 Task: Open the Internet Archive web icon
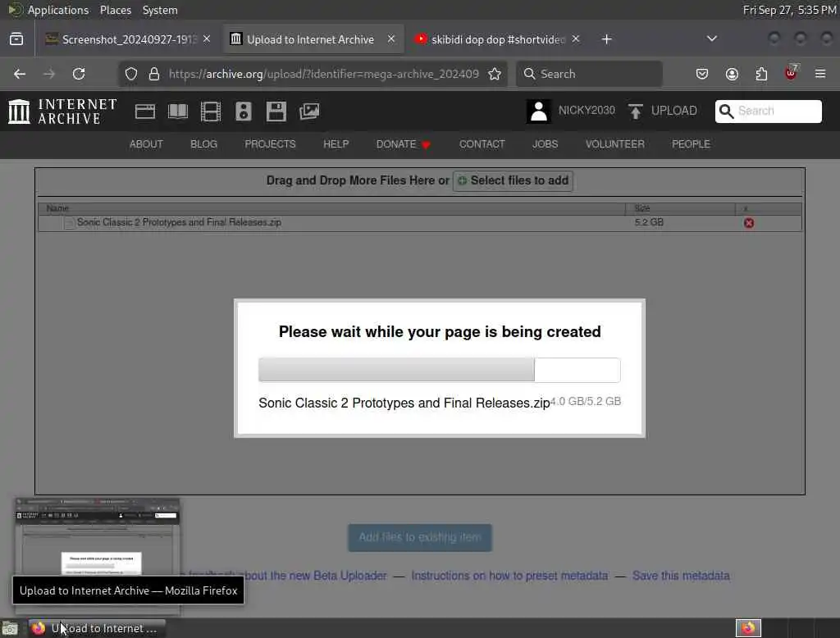click(x=145, y=112)
